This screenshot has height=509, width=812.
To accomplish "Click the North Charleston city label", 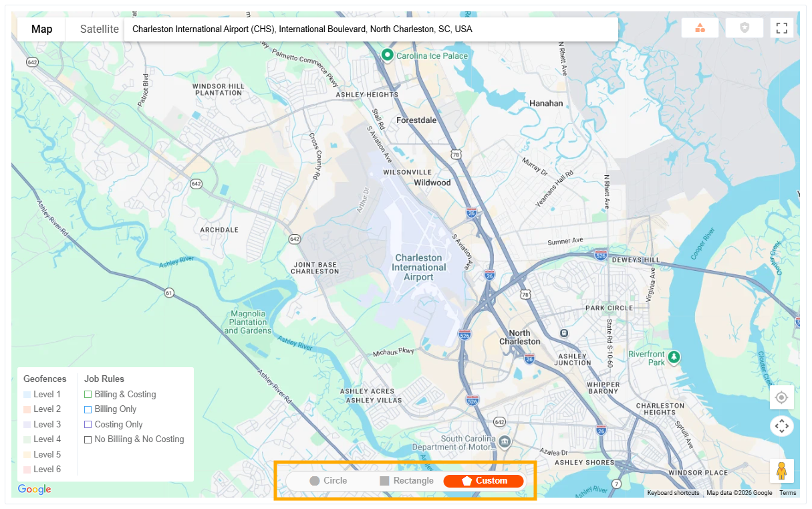I will click(520, 337).
